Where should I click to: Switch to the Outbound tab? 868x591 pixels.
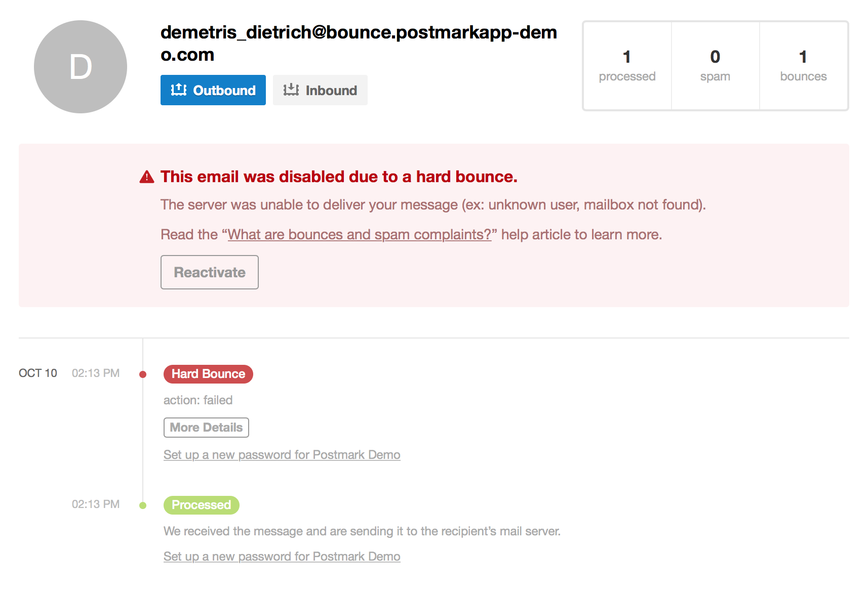coord(213,90)
